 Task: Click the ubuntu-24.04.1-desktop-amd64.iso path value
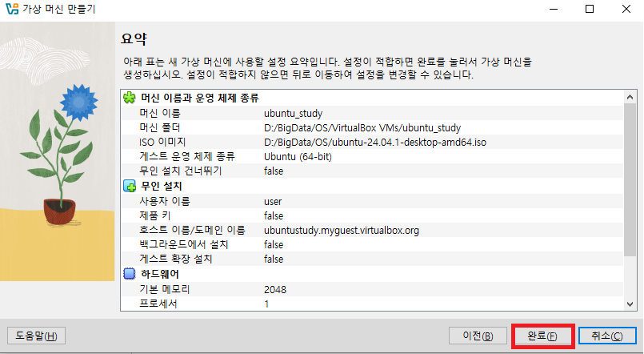click(375, 143)
